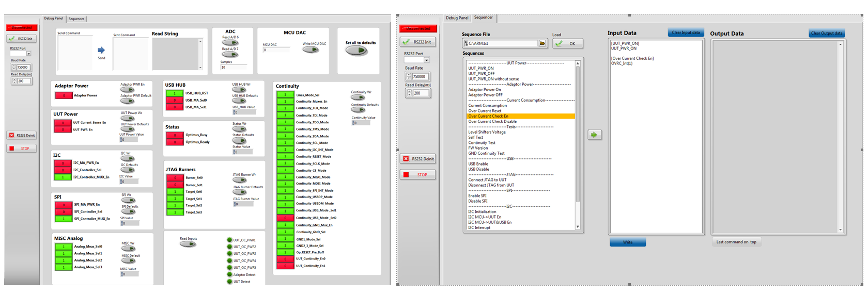Click the STOP button in Sequencer window
Image resolution: width=868 pixels, height=294 pixels.
(418, 174)
